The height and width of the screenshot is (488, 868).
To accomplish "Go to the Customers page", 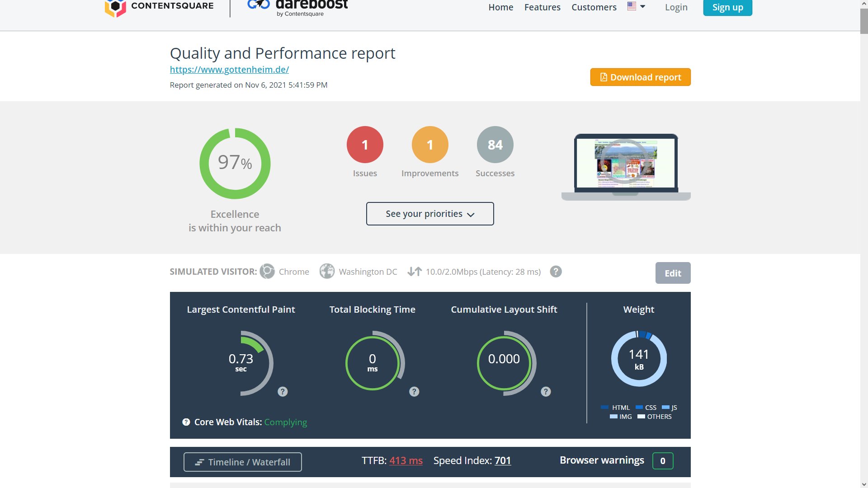I will click(x=594, y=7).
